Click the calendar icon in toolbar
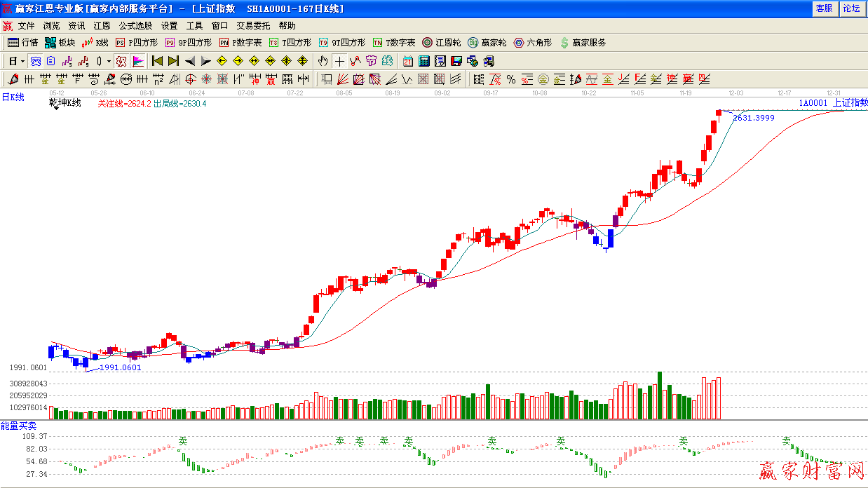 point(408,61)
